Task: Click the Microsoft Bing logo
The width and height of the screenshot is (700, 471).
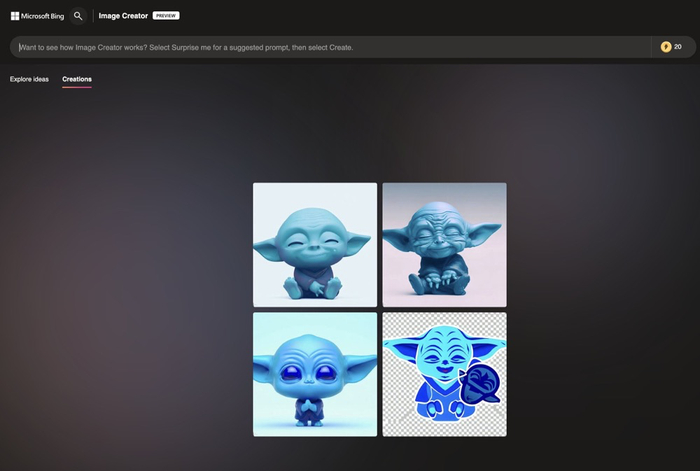Action: tap(38, 16)
